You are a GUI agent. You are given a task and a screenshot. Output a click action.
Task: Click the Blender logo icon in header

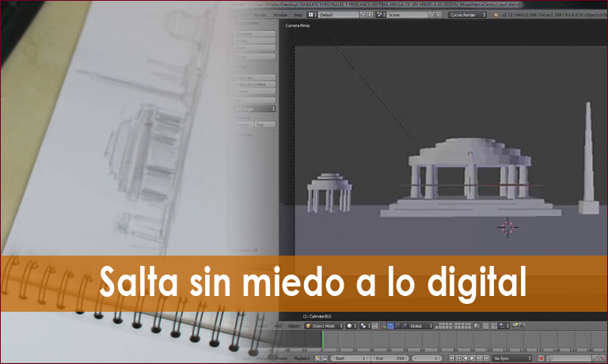[496, 15]
